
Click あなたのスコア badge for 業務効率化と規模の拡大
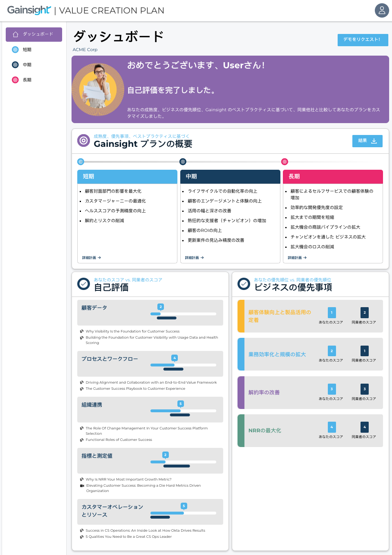coord(332,351)
